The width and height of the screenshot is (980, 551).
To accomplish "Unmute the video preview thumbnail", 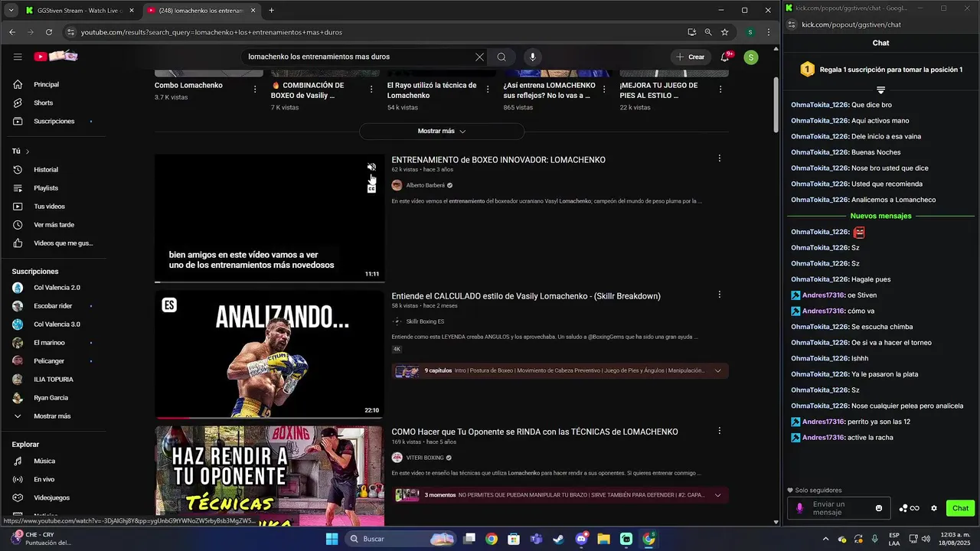I will point(371,167).
